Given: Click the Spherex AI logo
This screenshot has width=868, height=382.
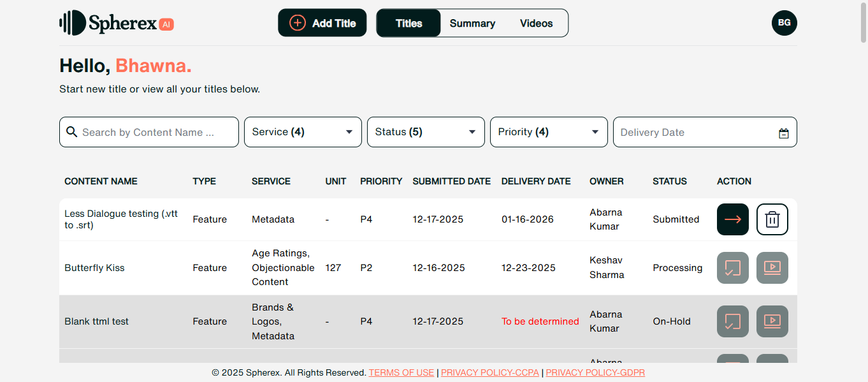Looking at the screenshot, I should coord(117,24).
